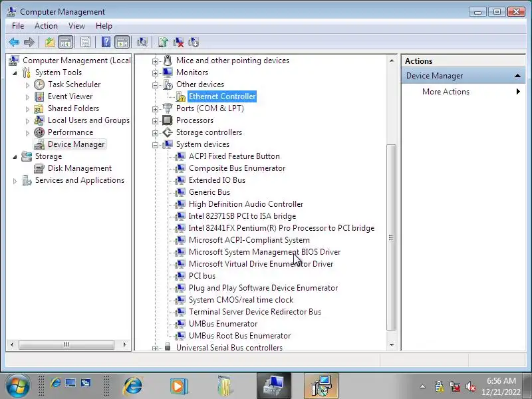This screenshot has width=532, height=399.
Task: Select Performance in the console tree
Action: [70, 132]
